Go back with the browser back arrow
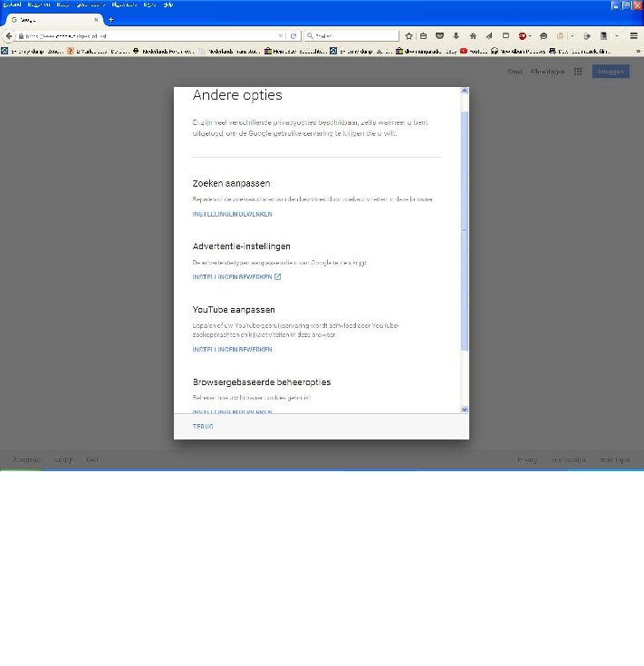Image resolution: width=644 pixels, height=666 pixels. point(9,36)
